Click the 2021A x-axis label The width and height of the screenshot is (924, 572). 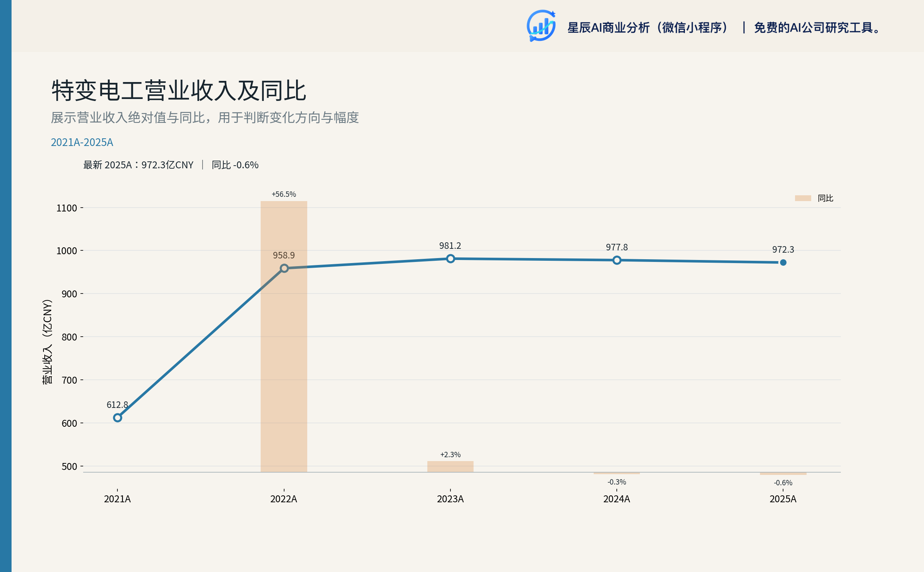(117, 499)
